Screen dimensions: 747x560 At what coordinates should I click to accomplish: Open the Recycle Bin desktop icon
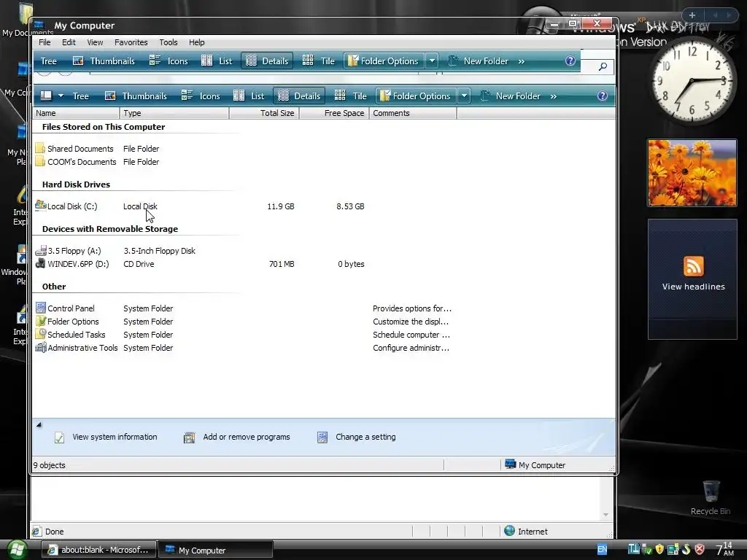(x=711, y=497)
